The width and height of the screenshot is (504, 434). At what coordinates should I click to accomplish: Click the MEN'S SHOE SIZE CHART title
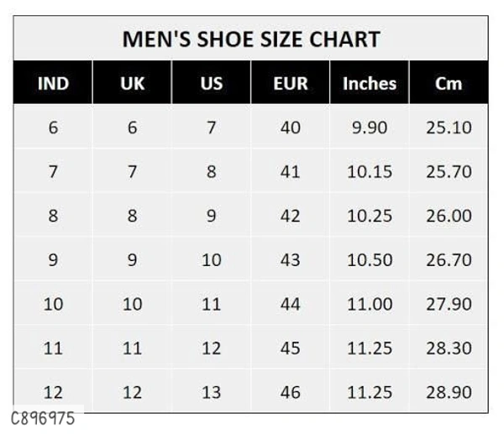[x=250, y=39]
